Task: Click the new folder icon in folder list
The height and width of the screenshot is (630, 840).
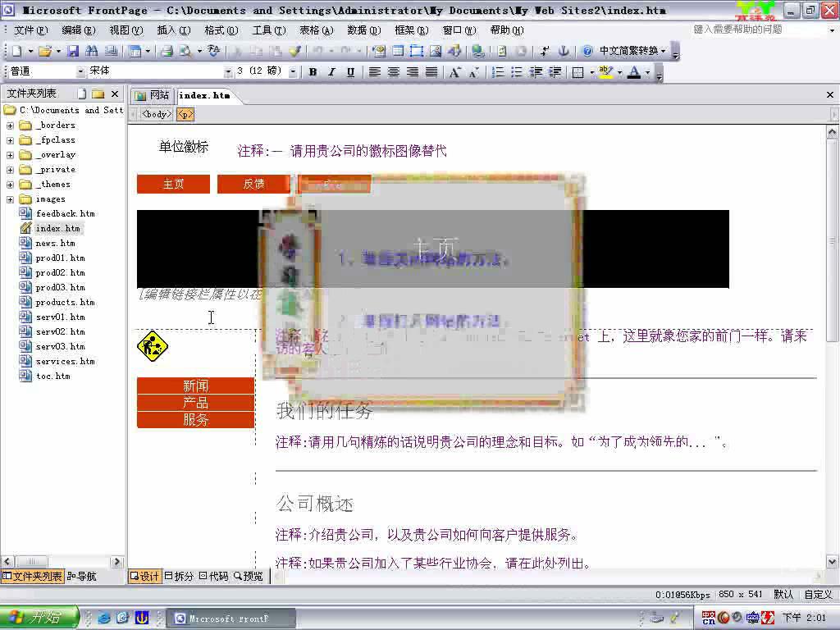Action: pyautogui.click(x=98, y=94)
